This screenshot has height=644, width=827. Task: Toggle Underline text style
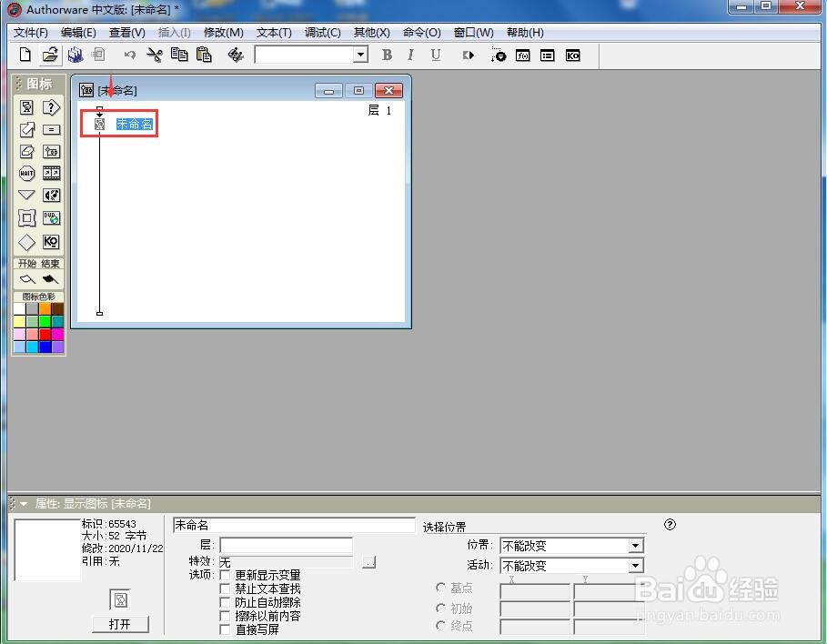tap(436, 55)
